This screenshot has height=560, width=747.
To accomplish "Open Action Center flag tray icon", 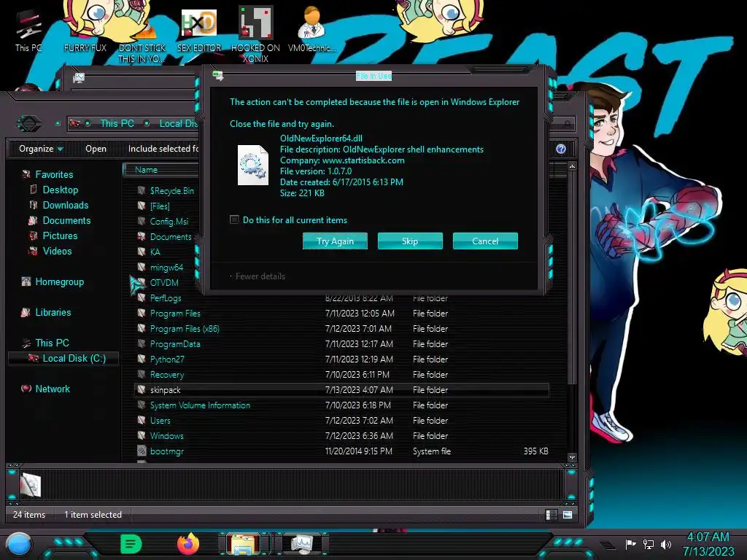I will point(631,544).
